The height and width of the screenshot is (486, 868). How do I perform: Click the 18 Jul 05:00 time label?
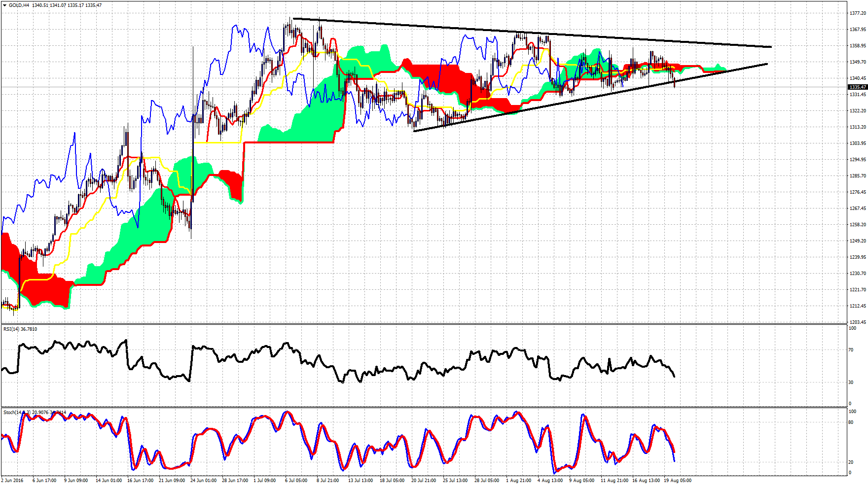[392, 481]
